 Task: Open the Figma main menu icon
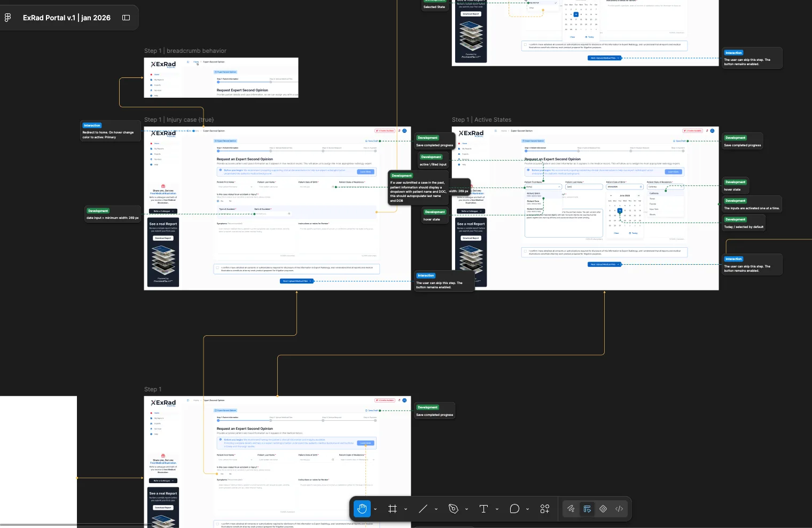(x=7, y=18)
